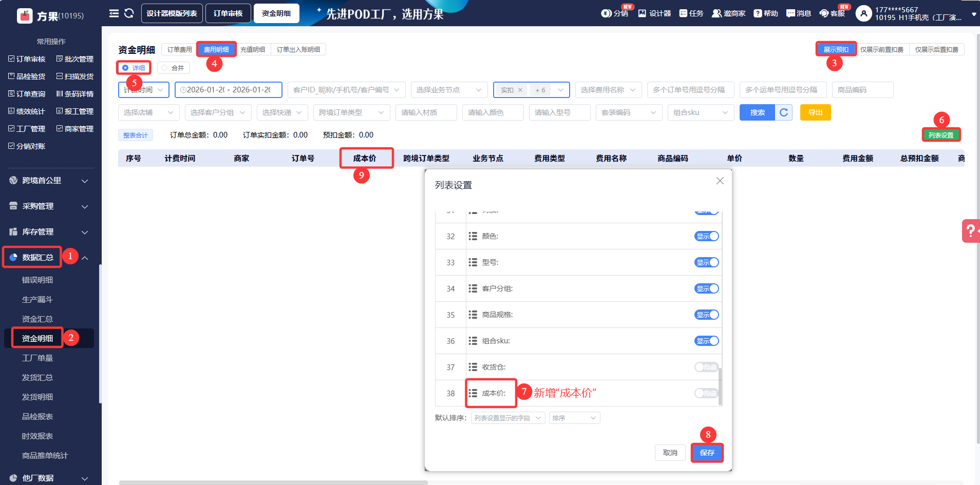Enable display switch for 成本价 field
Viewport: 980px width, 485px height.
tap(707, 393)
